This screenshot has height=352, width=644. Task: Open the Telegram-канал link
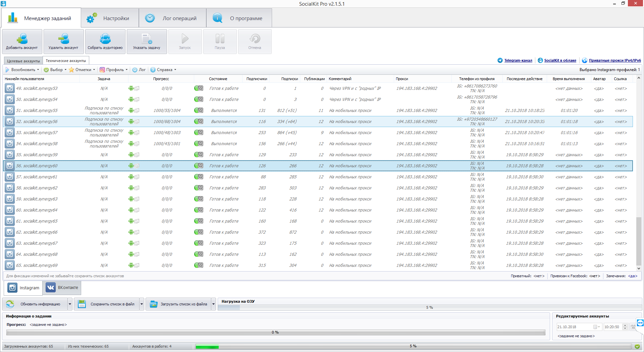pyautogui.click(x=518, y=60)
